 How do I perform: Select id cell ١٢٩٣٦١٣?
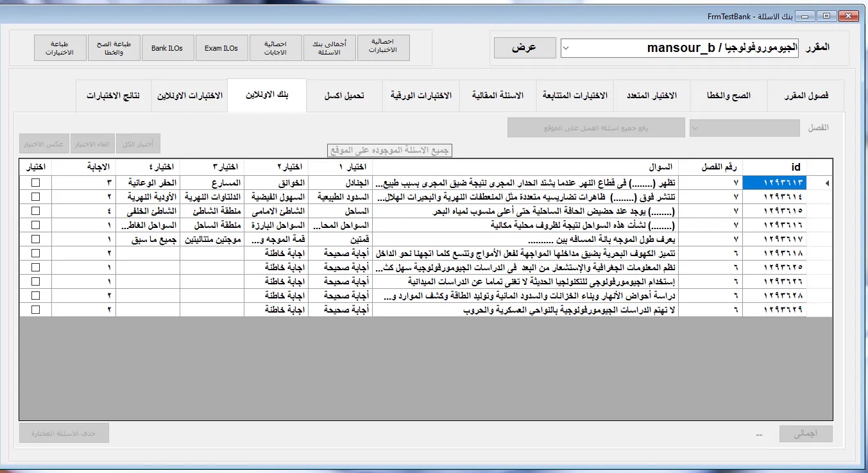(x=775, y=183)
